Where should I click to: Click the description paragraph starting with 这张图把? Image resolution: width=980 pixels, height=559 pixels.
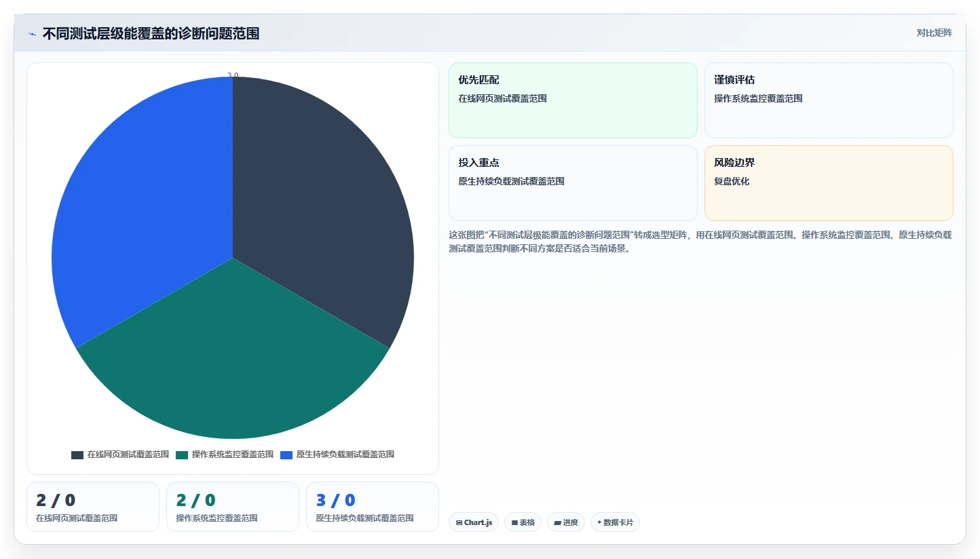click(x=700, y=242)
